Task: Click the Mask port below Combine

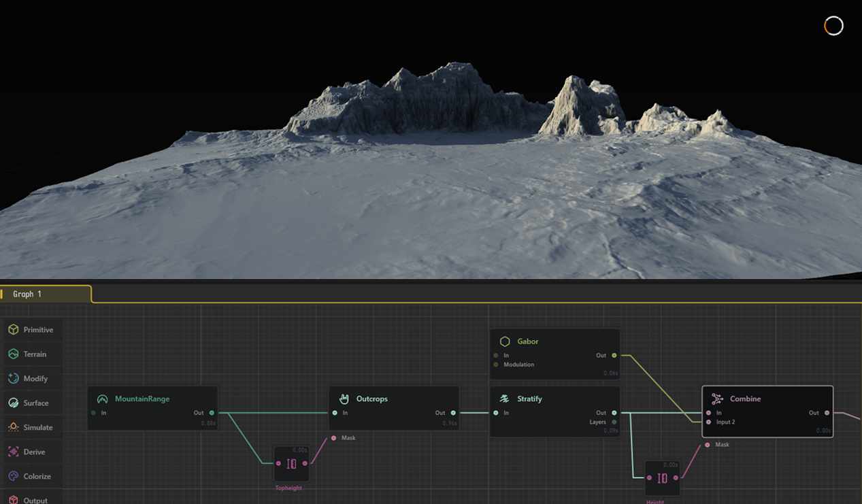Action: click(707, 445)
